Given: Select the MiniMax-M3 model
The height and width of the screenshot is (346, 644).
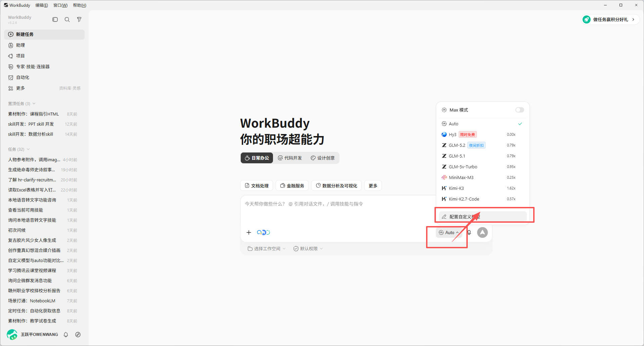Looking at the screenshot, I should tap(482, 177).
